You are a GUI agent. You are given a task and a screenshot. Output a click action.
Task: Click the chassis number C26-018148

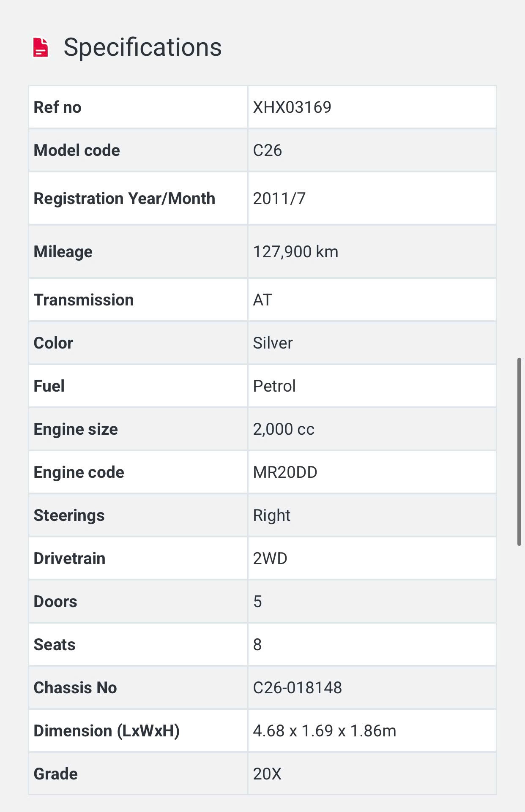(x=297, y=688)
